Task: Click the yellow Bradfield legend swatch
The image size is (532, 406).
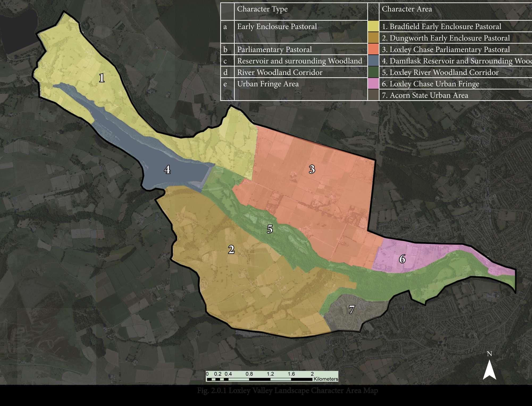Action: (373, 26)
